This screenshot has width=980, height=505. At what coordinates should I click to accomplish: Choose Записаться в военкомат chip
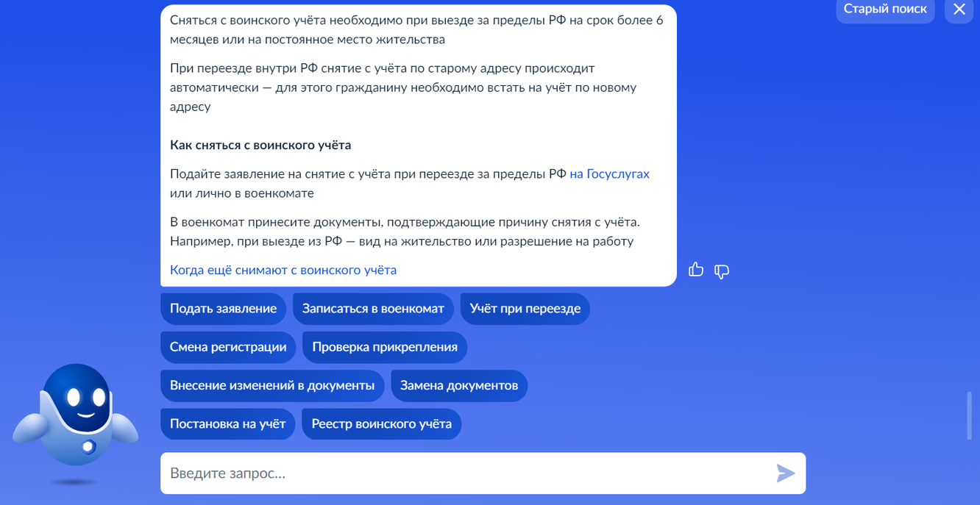coord(373,308)
